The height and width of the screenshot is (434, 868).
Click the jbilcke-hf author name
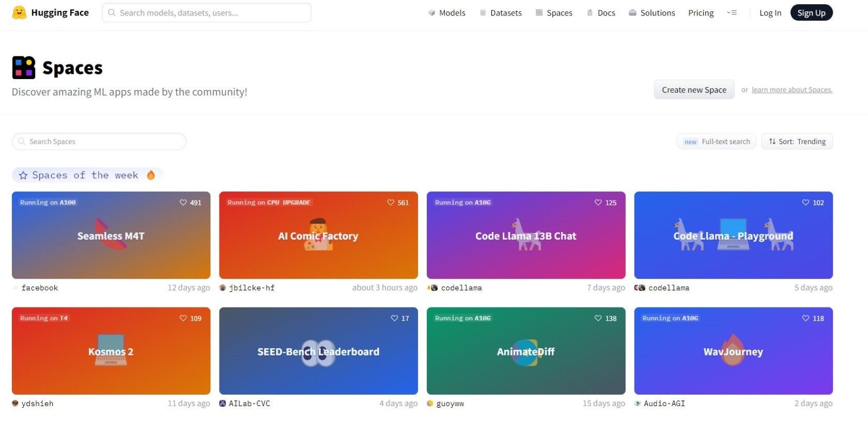tap(252, 288)
